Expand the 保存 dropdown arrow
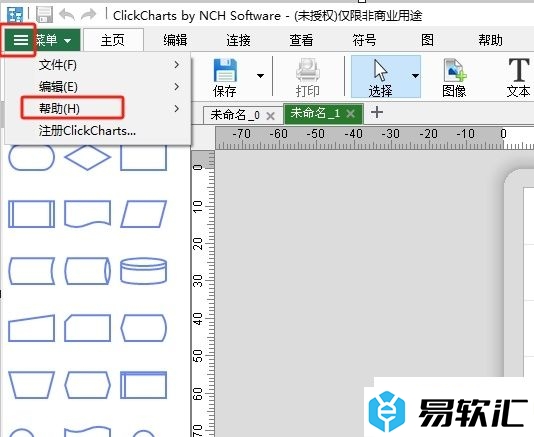The image size is (534, 437). (x=261, y=76)
